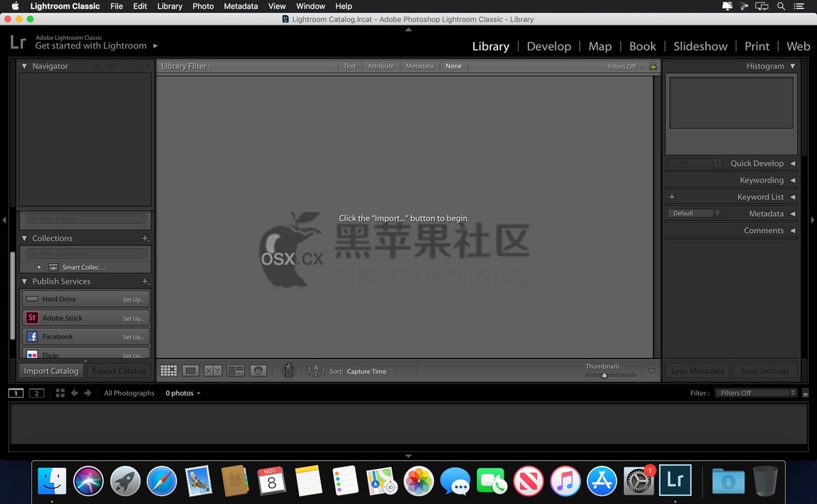Expand the Quick Develop panel

(792, 163)
